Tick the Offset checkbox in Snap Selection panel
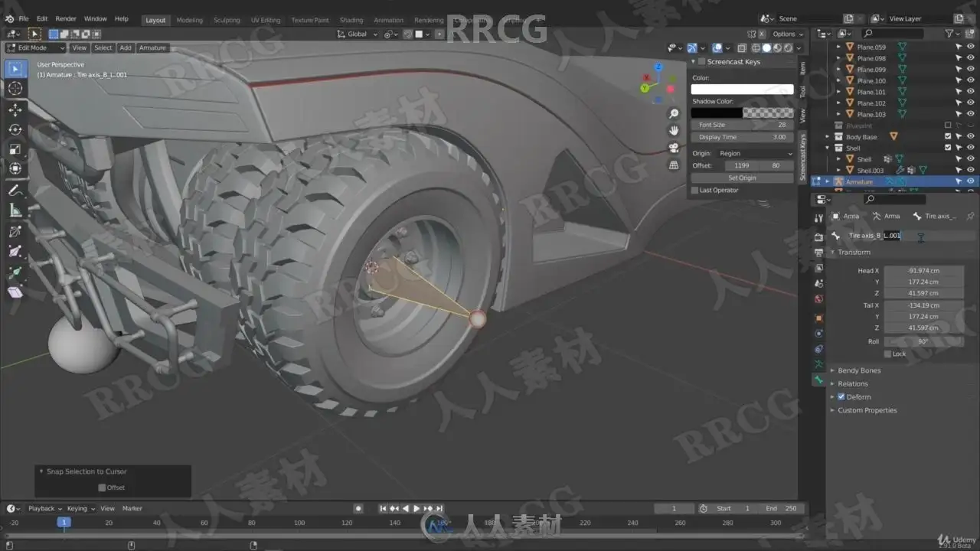The image size is (980, 551). 102,487
